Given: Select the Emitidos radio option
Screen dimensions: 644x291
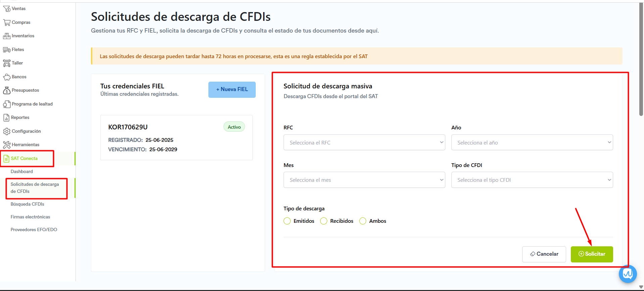Looking at the screenshot, I should click(287, 221).
